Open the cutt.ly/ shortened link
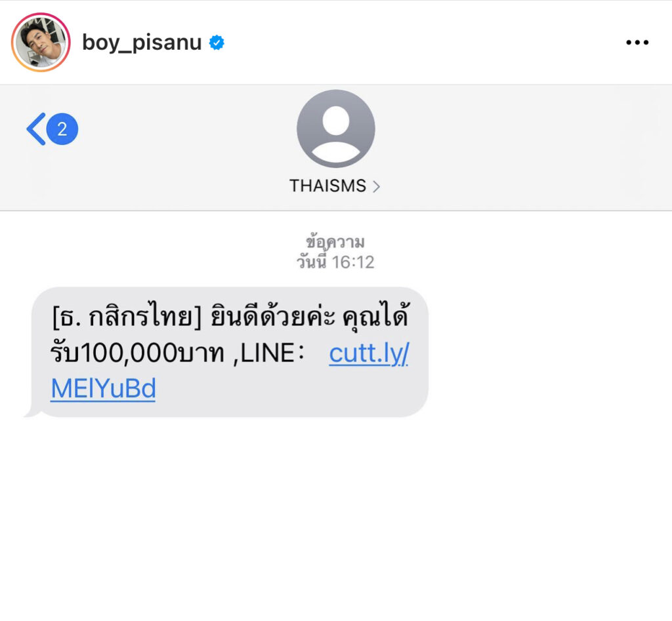This screenshot has width=672, height=621. [x=369, y=353]
